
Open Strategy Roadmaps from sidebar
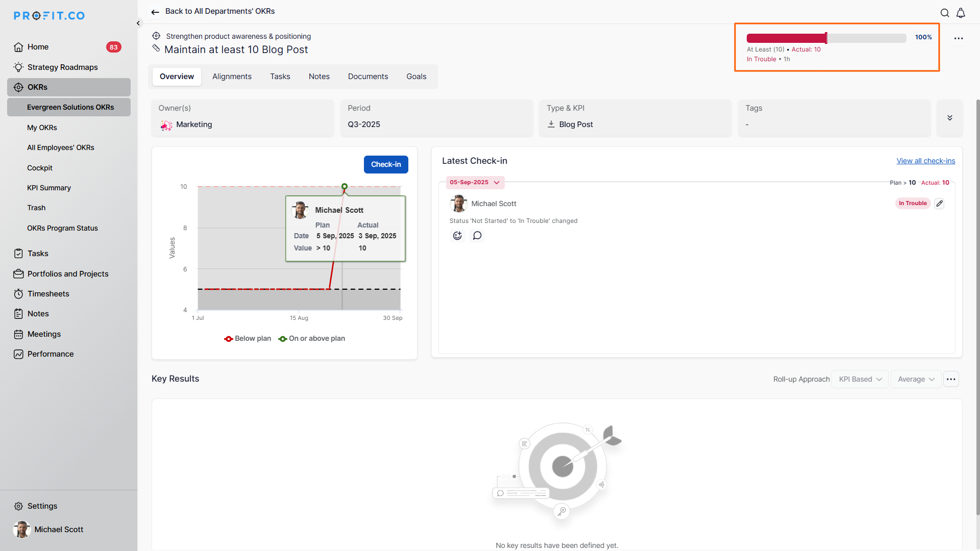(62, 67)
